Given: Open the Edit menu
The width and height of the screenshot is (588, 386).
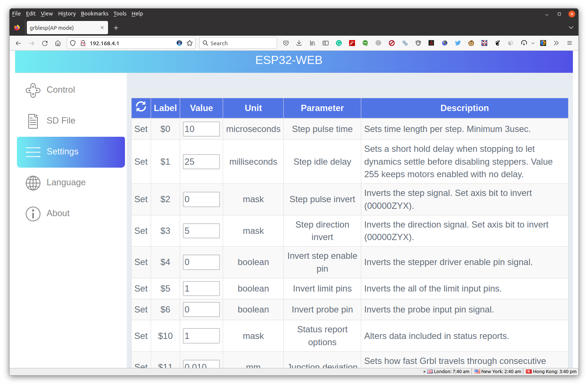Looking at the screenshot, I should tap(31, 14).
